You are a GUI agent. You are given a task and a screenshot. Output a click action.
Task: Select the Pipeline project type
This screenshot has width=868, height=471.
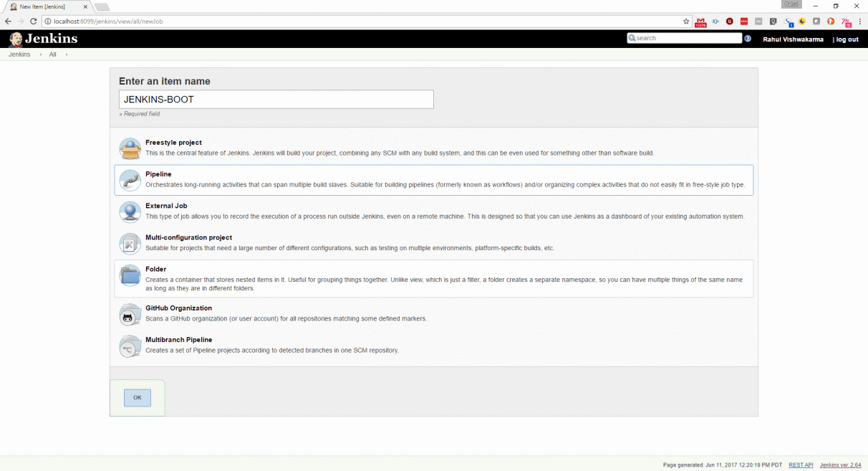(x=158, y=174)
